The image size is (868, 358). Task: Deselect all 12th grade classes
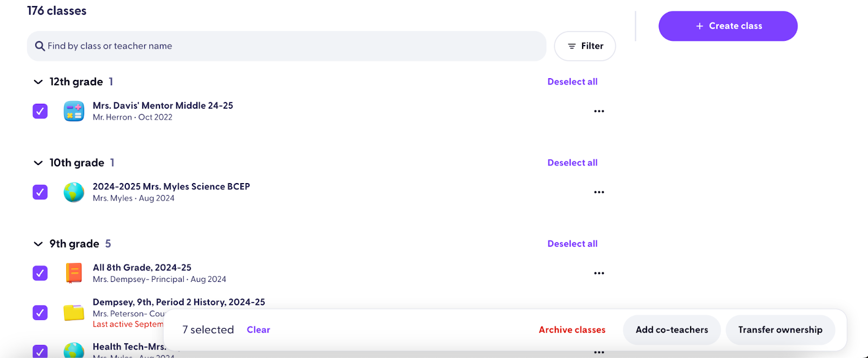(572, 81)
